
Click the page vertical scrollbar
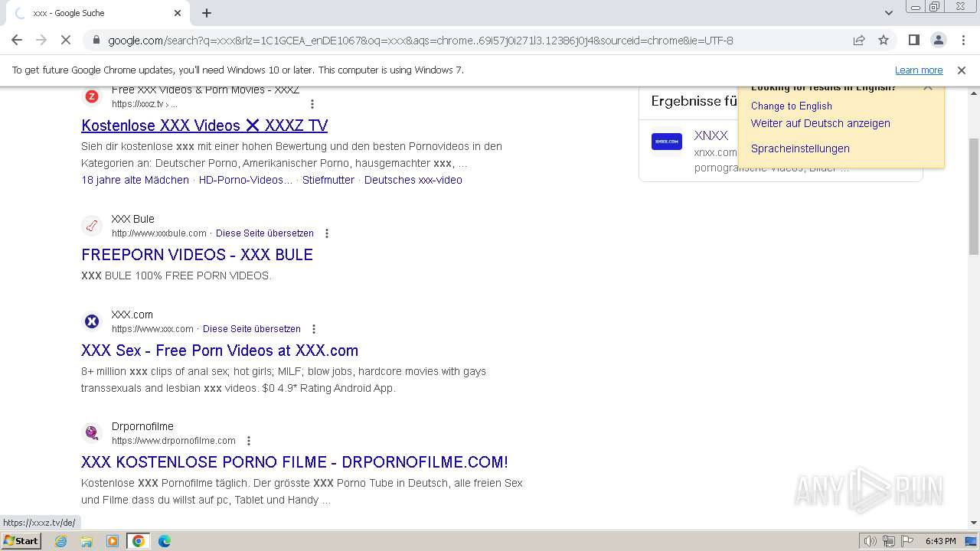pyautogui.click(x=974, y=197)
